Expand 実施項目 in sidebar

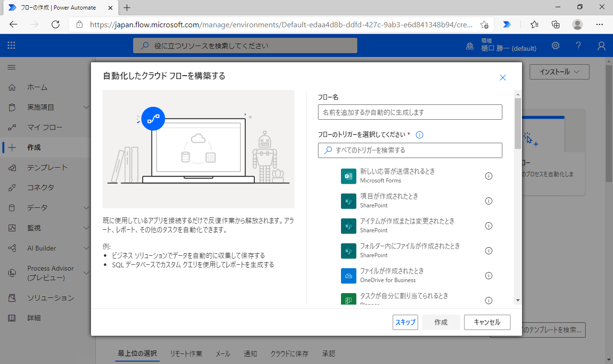tap(86, 107)
